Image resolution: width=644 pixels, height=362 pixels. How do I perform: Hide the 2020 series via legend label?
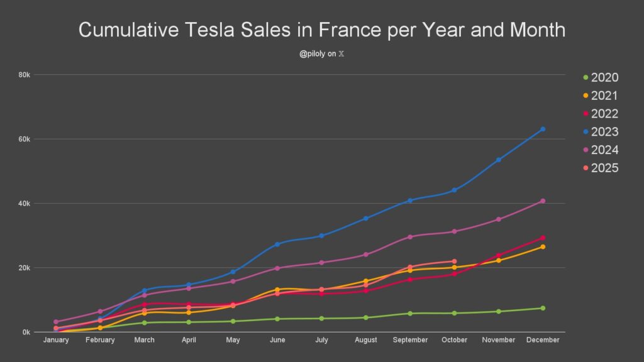(x=604, y=78)
